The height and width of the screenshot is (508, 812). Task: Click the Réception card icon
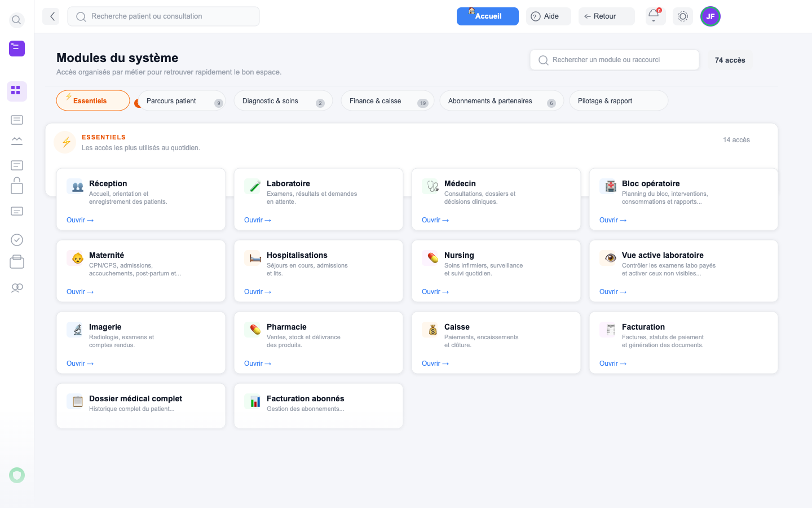click(x=75, y=186)
